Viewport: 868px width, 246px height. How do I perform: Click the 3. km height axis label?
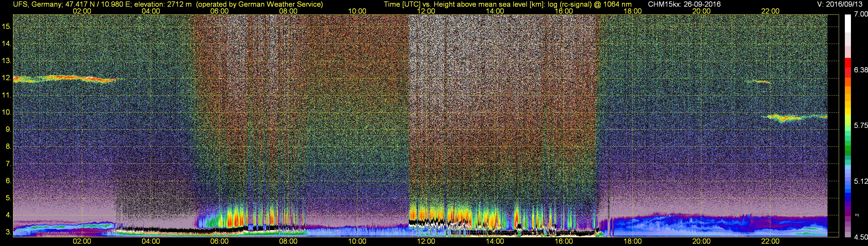click(x=8, y=232)
